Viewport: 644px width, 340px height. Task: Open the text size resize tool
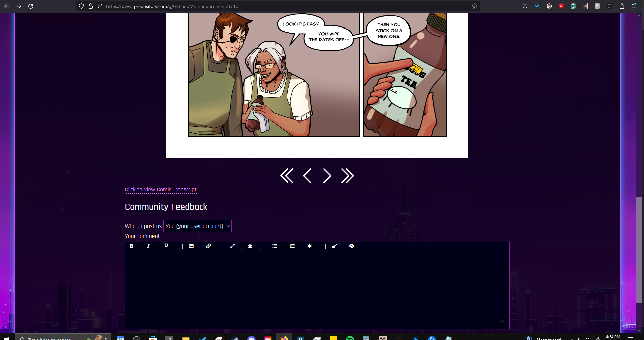[x=233, y=246]
